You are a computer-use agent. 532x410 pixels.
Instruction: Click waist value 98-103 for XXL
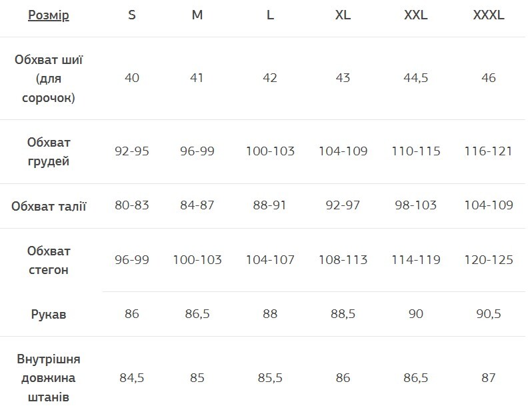click(x=415, y=205)
